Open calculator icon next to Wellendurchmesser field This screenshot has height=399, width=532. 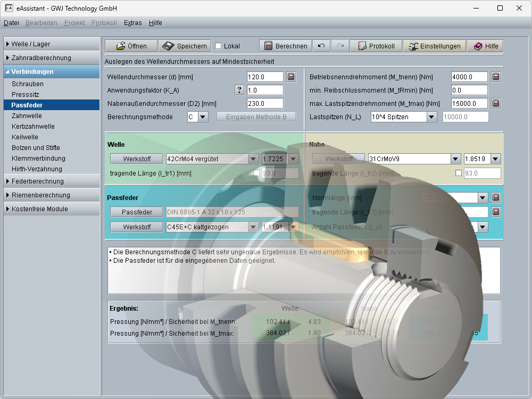pos(291,77)
